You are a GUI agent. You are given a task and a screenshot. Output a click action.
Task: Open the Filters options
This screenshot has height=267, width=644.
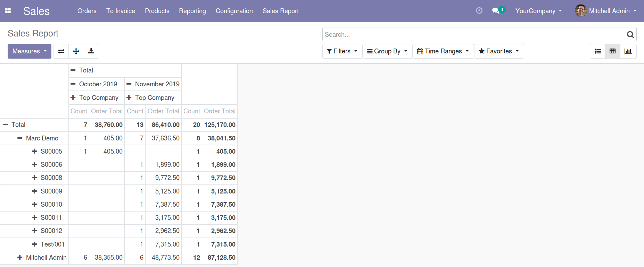click(x=342, y=51)
